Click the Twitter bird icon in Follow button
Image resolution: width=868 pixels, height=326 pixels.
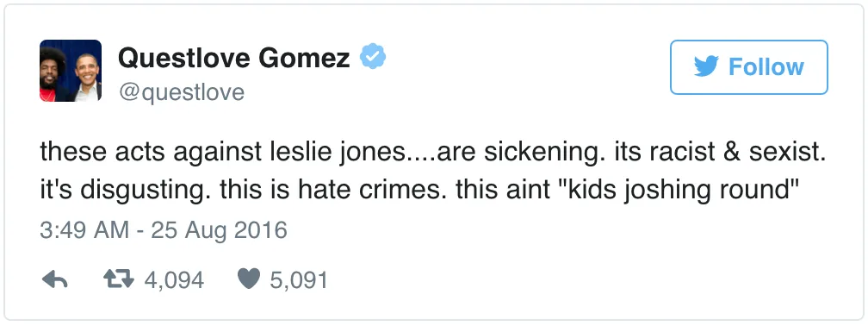coord(706,67)
